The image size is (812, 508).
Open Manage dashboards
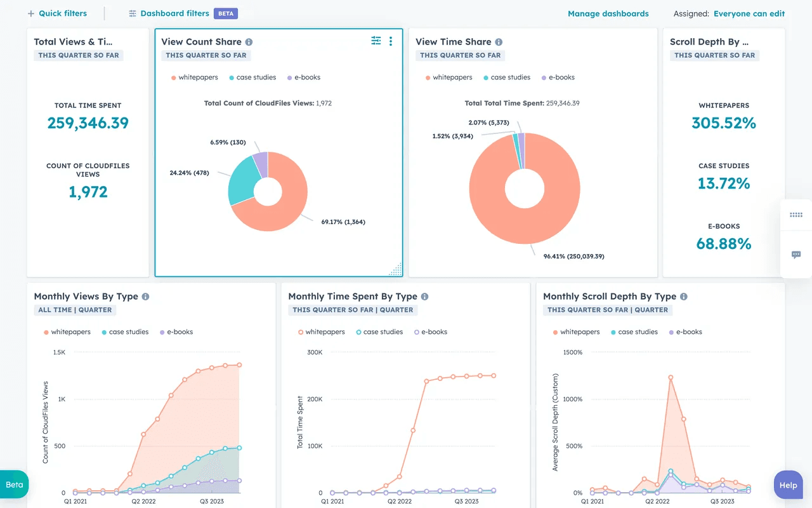608,13
